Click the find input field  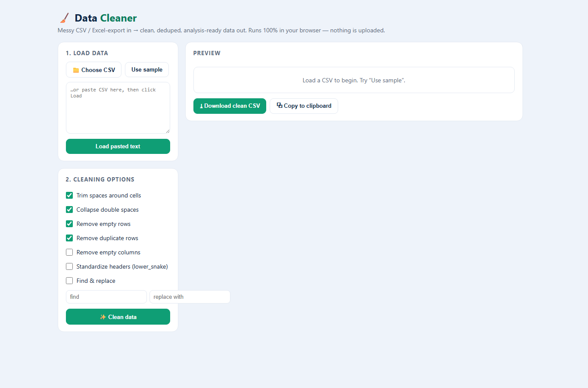(106, 297)
